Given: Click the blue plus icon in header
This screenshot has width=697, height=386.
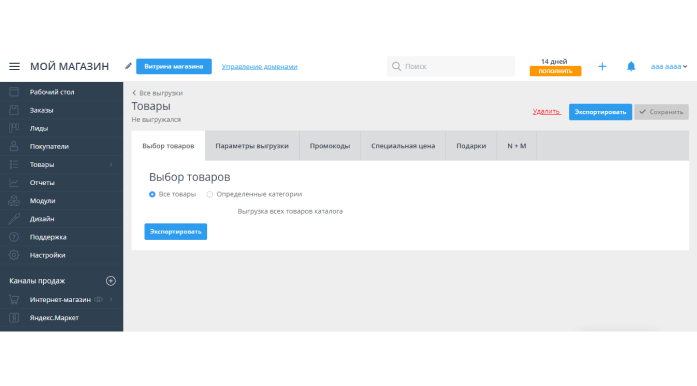Looking at the screenshot, I should pyautogui.click(x=602, y=66).
